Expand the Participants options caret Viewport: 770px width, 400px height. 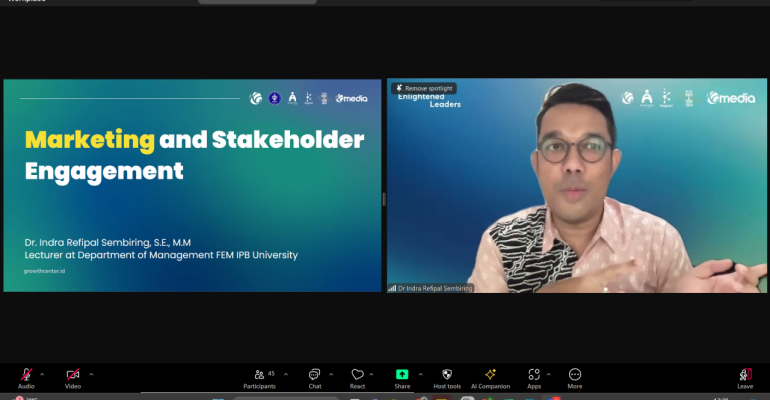pos(286,374)
